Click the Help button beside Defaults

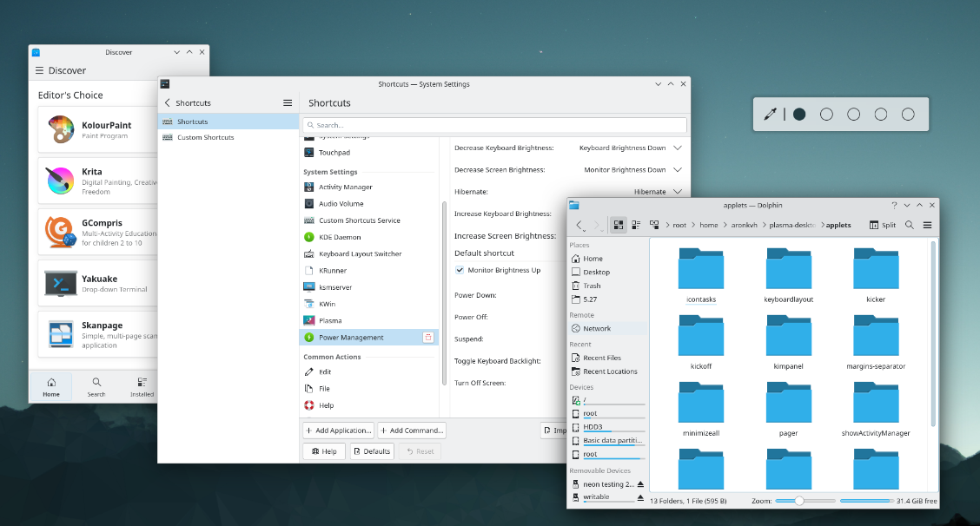coord(324,451)
